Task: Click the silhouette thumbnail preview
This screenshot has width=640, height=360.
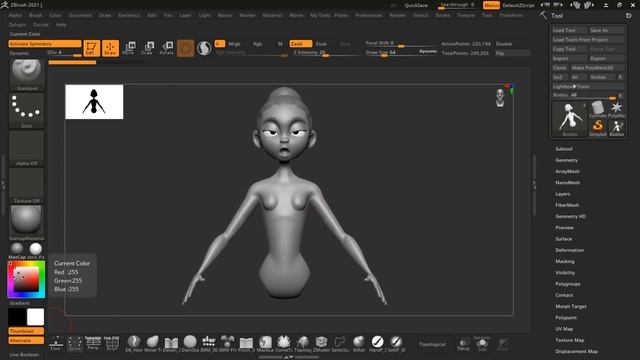Action: [94, 102]
